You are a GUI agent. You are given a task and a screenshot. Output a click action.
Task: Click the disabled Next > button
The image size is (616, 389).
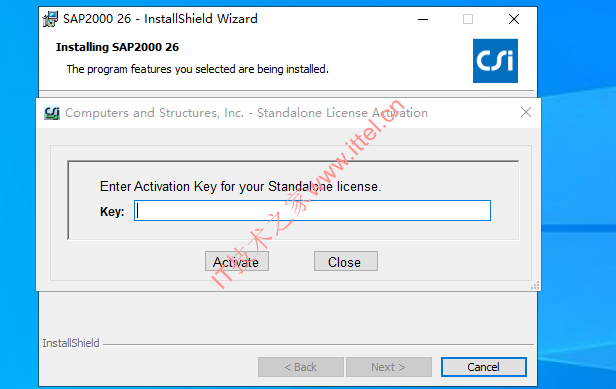click(389, 367)
